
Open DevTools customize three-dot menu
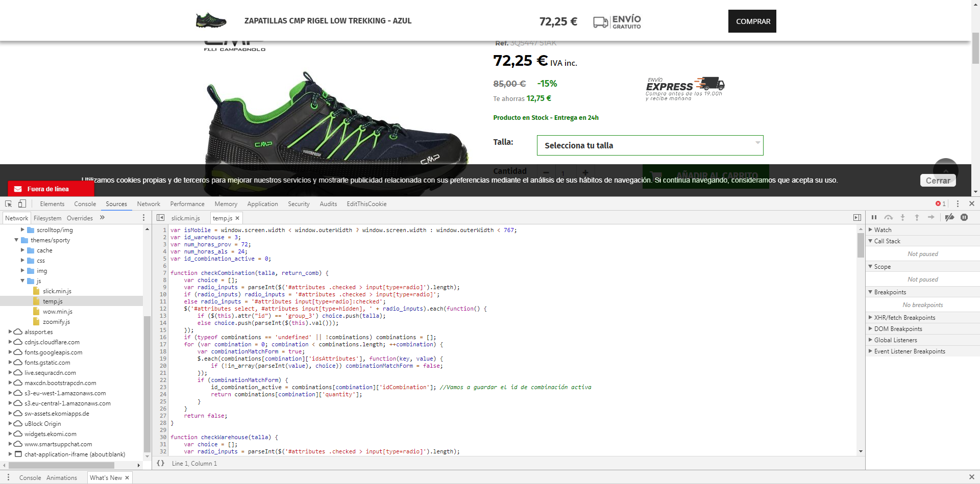(958, 203)
